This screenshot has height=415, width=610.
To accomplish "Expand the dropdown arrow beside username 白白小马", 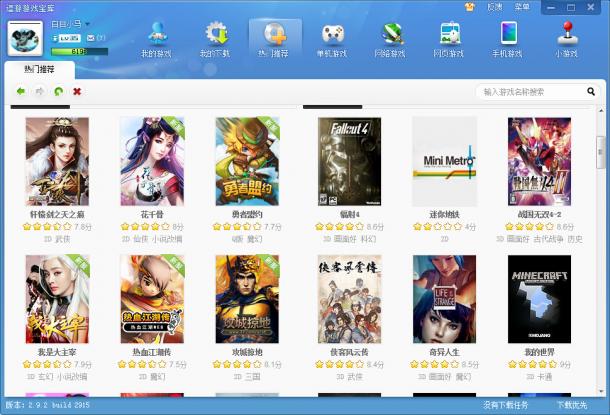I will (87, 25).
